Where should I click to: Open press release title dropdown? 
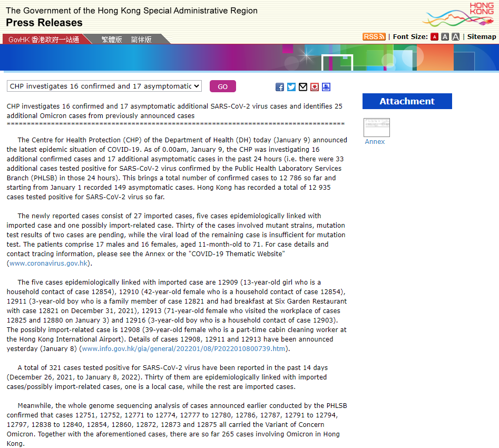[104, 86]
